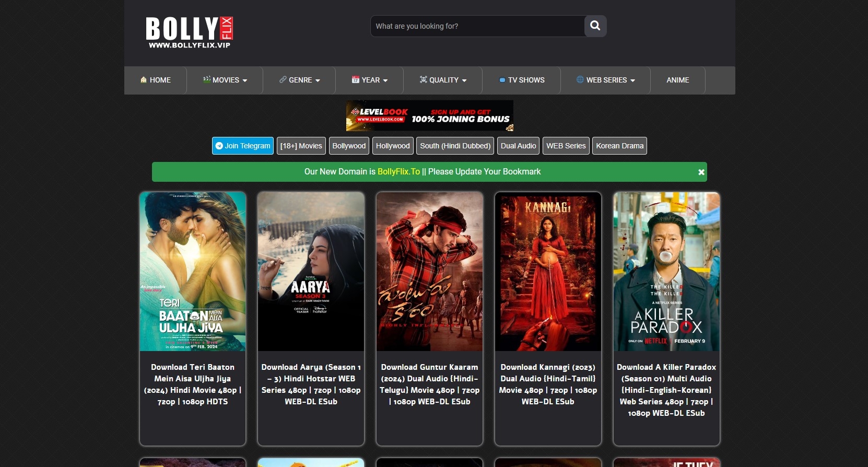The height and width of the screenshot is (467, 868).
Task: Click the Telegram icon in Join Telegram
Action: [219, 146]
